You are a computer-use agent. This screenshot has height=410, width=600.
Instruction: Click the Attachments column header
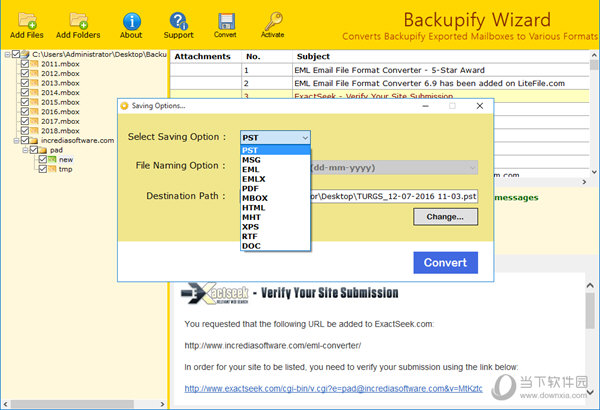pyautogui.click(x=205, y=57)
